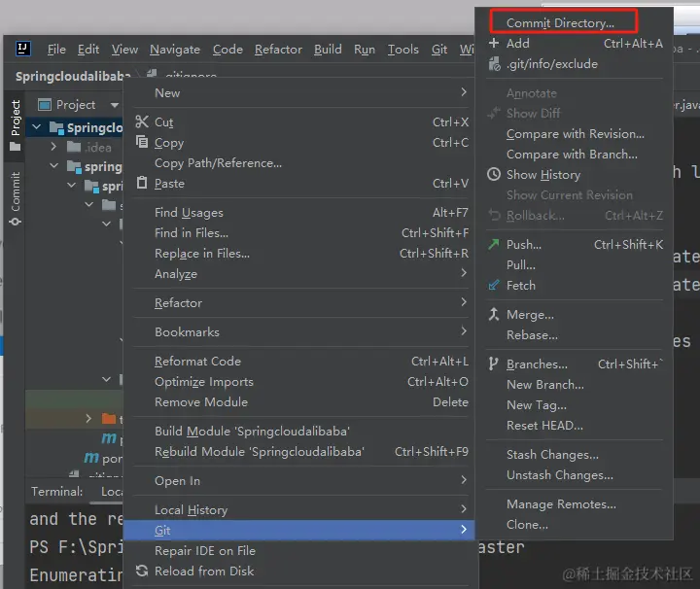The image size is (700, 589).
Task: Expand the Bookmarks submenu arrow
Action: 464,331
